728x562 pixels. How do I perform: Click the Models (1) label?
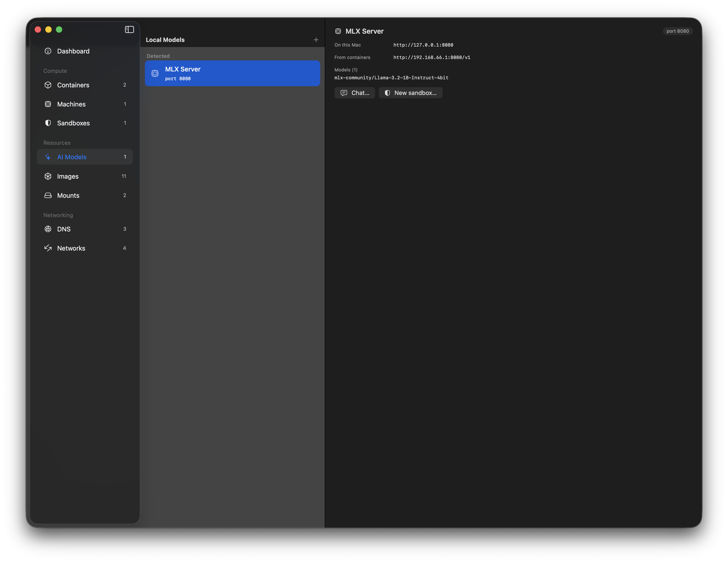346,70
